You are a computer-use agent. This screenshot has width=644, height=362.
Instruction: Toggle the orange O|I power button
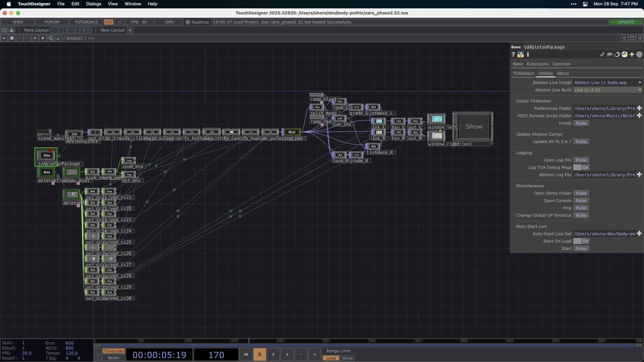[x=108, y=22]
